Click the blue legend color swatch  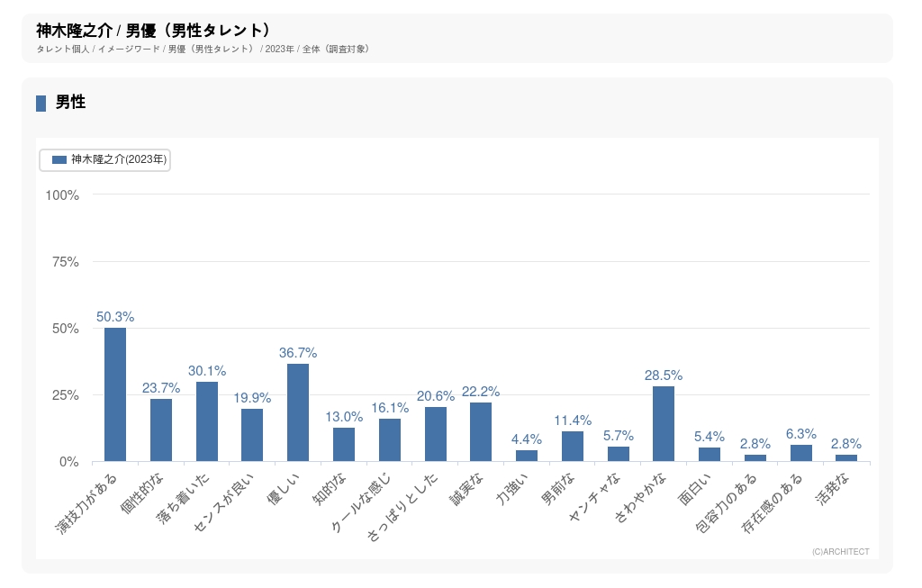[x=59, y=159]
